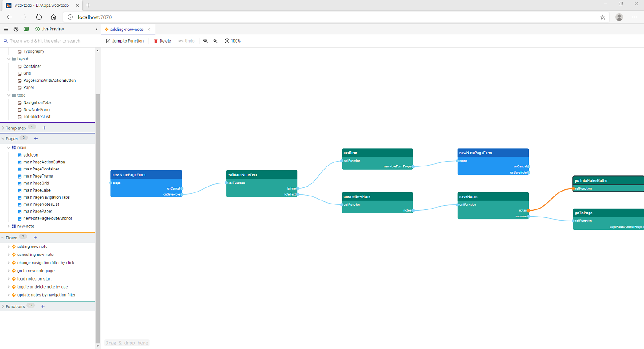Select the ToDoNotesList component
Viewport: 644px width, 349px height.
[37, 117]
